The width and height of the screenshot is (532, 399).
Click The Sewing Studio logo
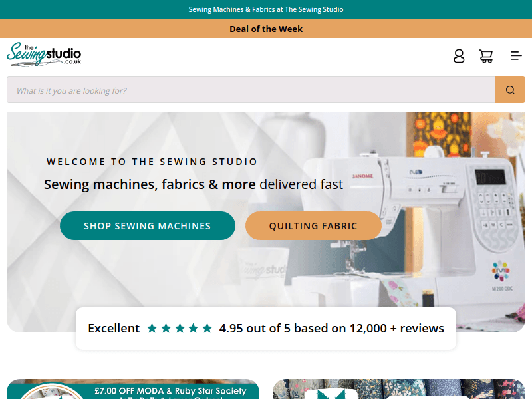pyautogui.click(x=44, y=55)
